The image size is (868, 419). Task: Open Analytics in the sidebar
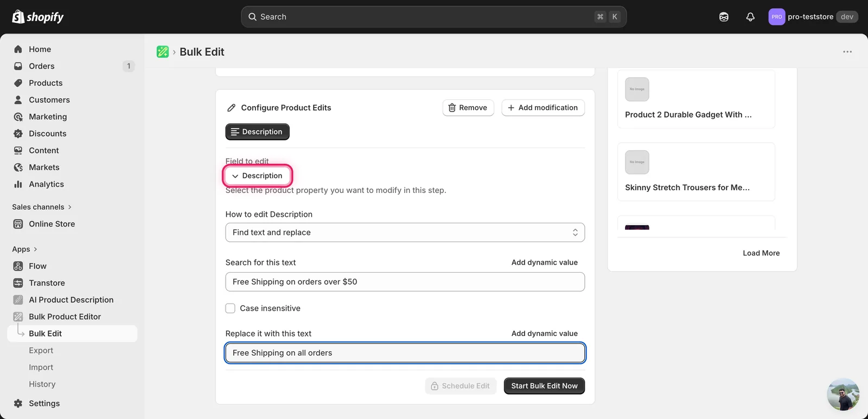click(x=46, y=184)
